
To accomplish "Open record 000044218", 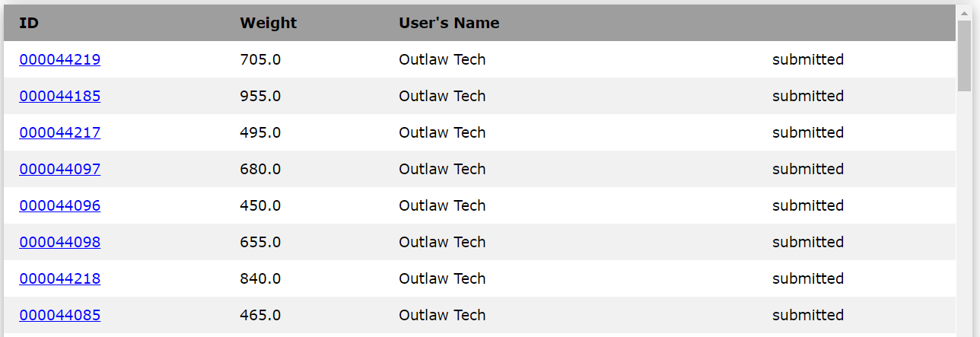I will click(x=59, y=278).
